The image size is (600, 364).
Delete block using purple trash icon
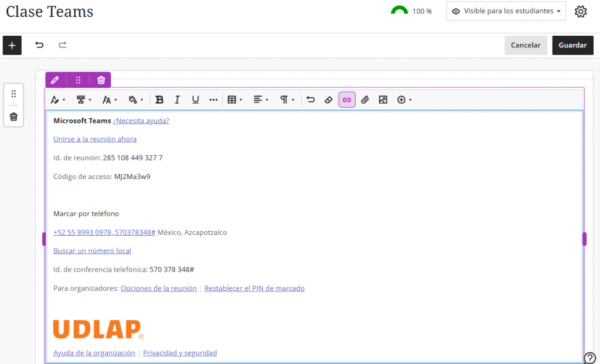(101, 80)
